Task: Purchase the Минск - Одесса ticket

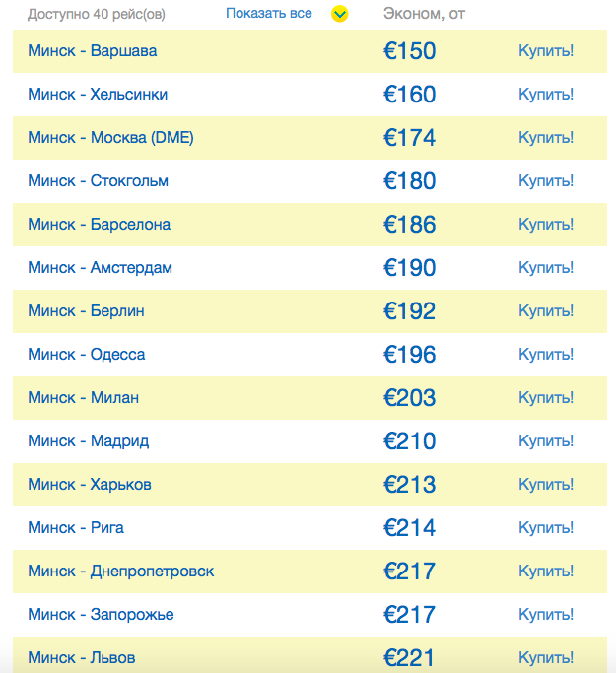Action: click(546, 355)
